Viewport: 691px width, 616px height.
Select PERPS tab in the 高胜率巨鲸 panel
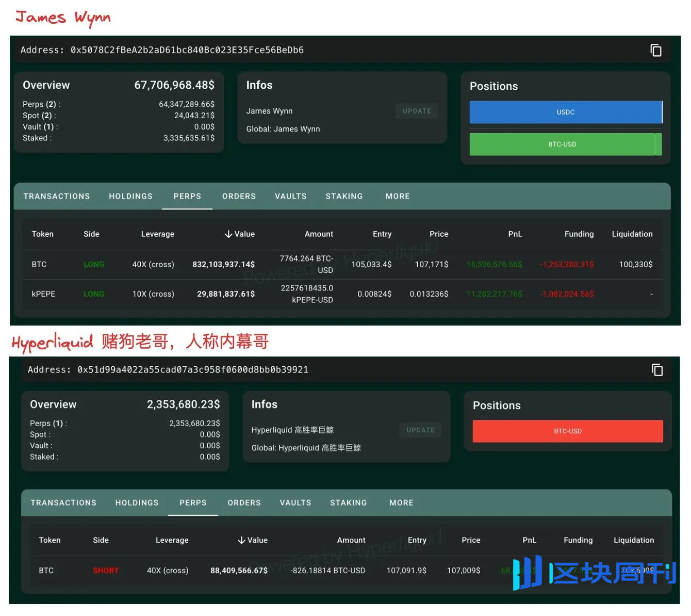(193, 503)
